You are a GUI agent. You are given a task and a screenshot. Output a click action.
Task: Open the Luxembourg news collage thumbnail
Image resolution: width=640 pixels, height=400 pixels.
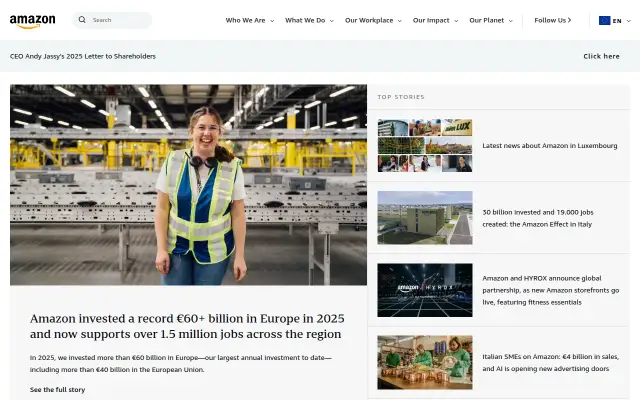tap(425, 145)
